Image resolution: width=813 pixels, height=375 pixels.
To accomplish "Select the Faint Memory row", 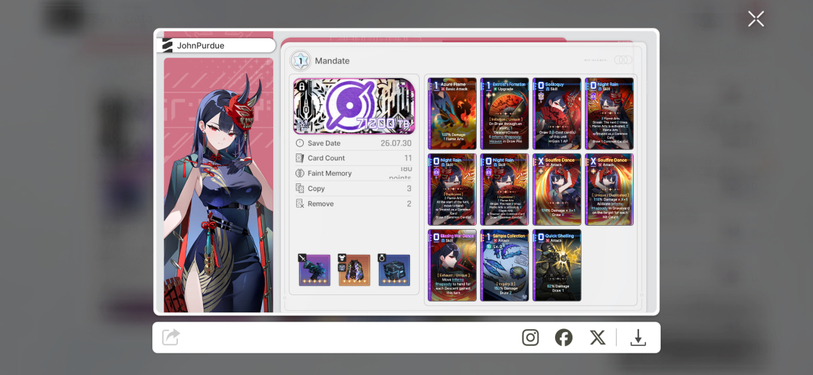I will point(354,173).
